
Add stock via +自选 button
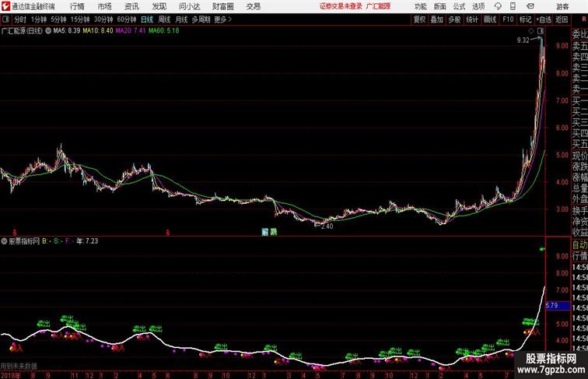544,19
